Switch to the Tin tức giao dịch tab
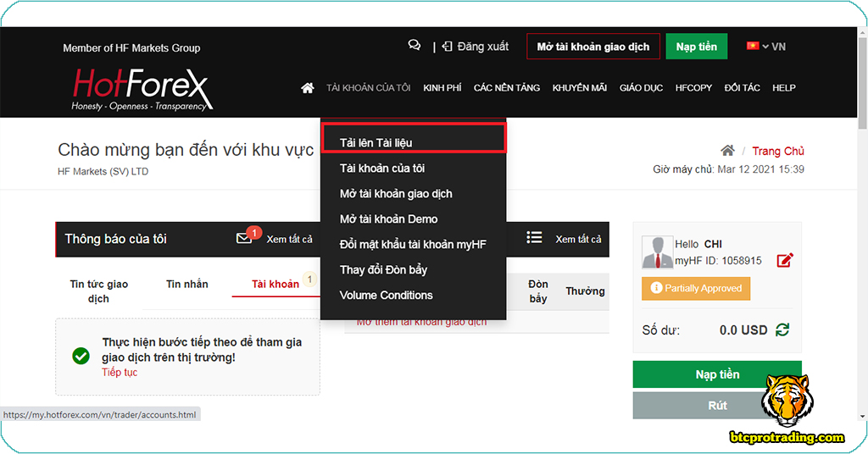Screen dimensions: 868x454 99,291
